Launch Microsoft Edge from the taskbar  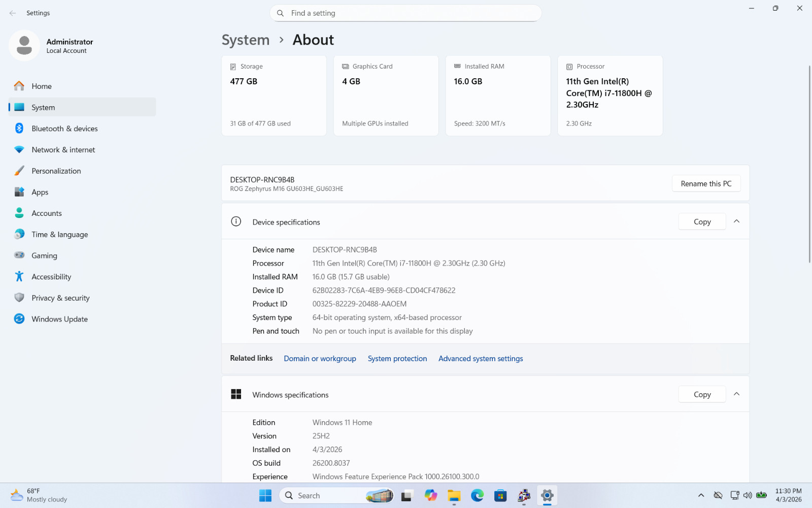(x=478, y=495)
